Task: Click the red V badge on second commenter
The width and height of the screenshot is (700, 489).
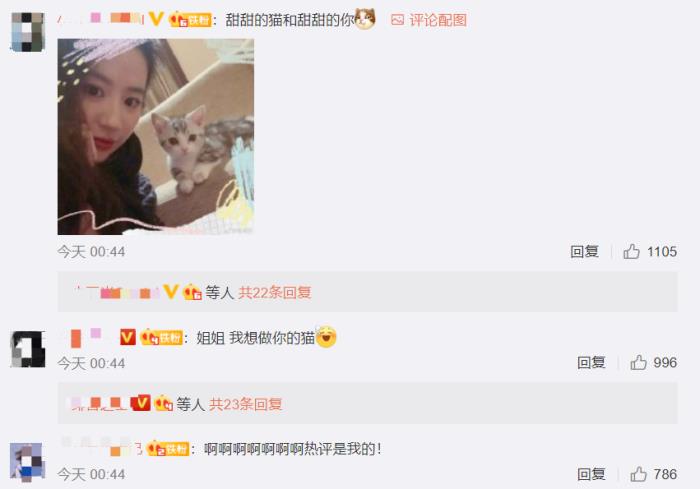Action: click(128, 337)
